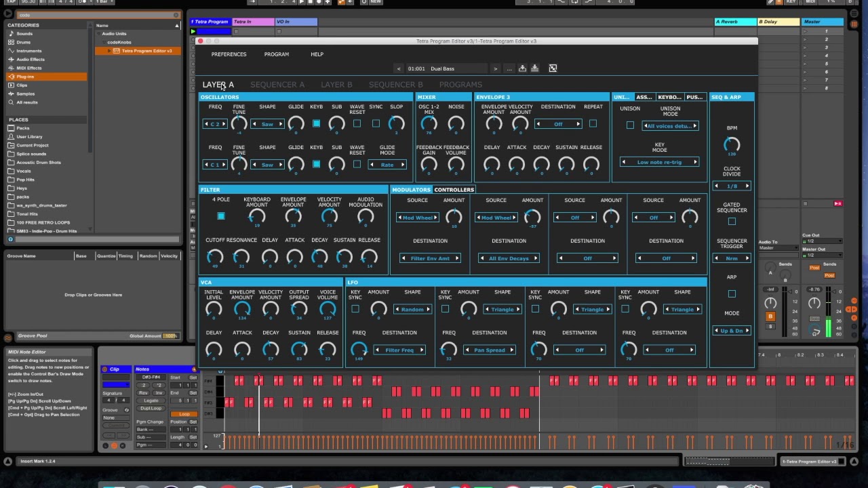Open the Sounds category in the browser
This screenshot has height=488, width=868.
coord(24,33)
